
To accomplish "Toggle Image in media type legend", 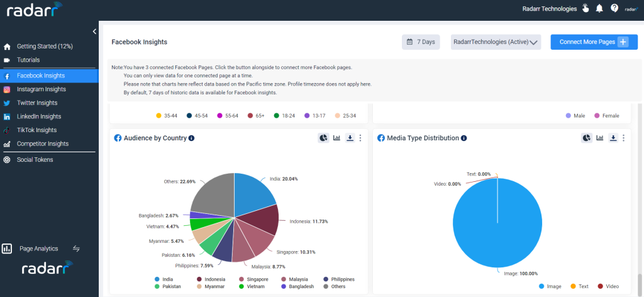I will 551,286.
